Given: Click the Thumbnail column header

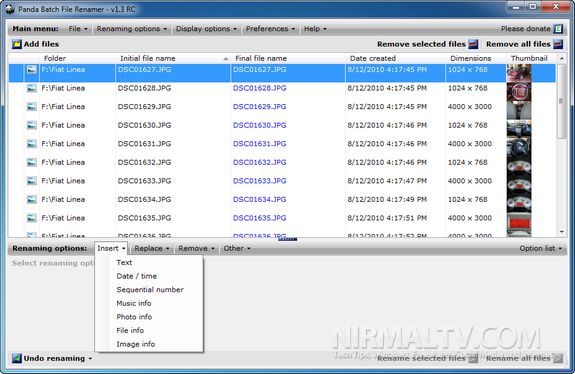Looking at the screenshot, I should click(532, 58).
